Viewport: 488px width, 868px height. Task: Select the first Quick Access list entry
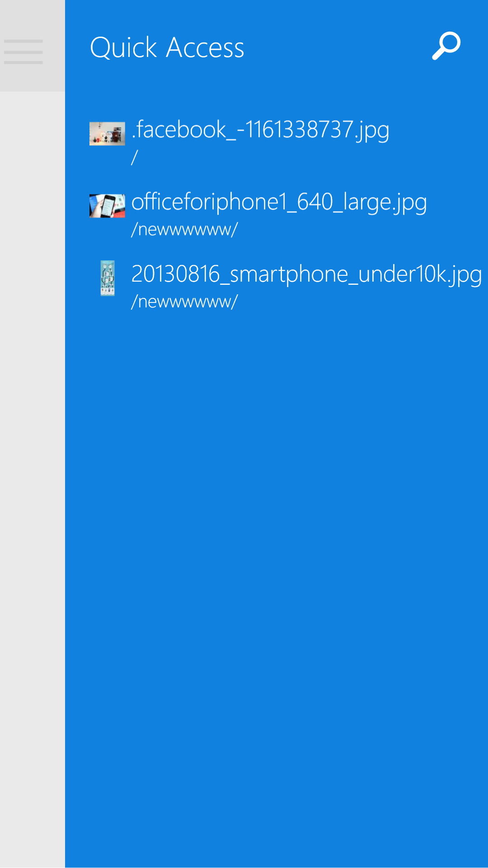pos(277,141)
